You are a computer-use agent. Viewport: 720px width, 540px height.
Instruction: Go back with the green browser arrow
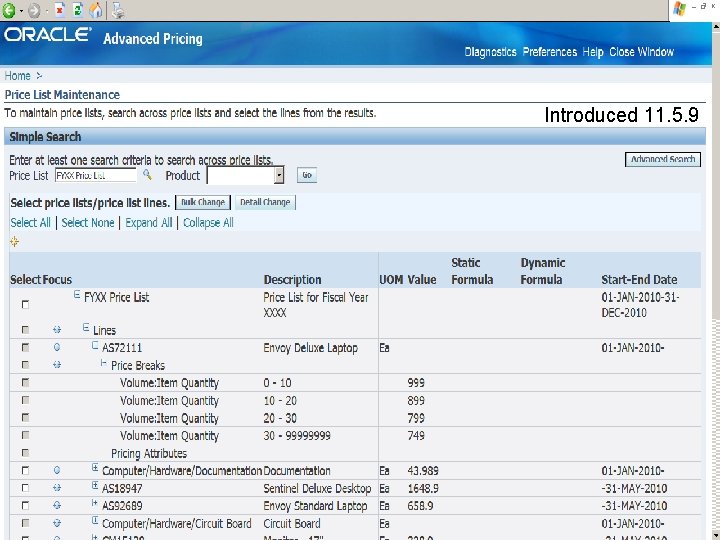(x=8, y=10)
